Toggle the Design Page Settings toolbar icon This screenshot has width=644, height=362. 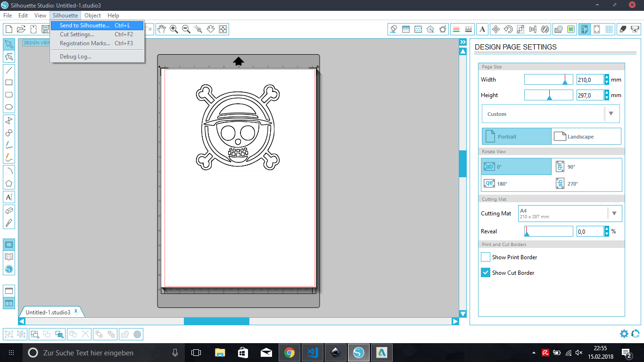tap(584, 29)
